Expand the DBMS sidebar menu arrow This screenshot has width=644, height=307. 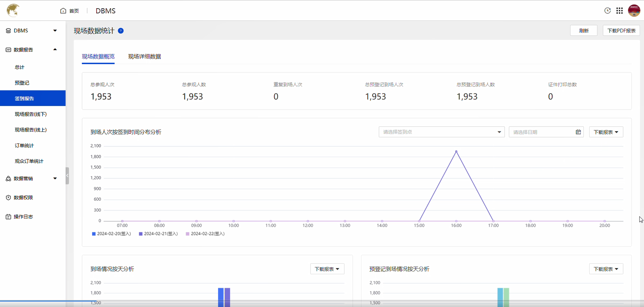click(x=55, y=31)
